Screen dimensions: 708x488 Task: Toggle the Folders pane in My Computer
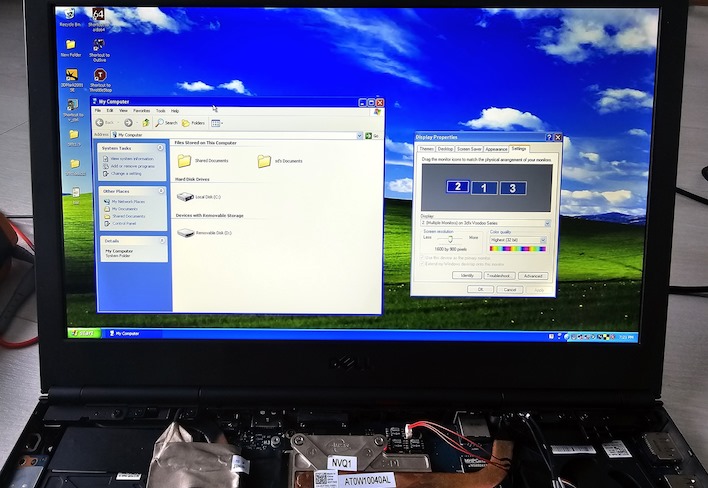(194, 123)
